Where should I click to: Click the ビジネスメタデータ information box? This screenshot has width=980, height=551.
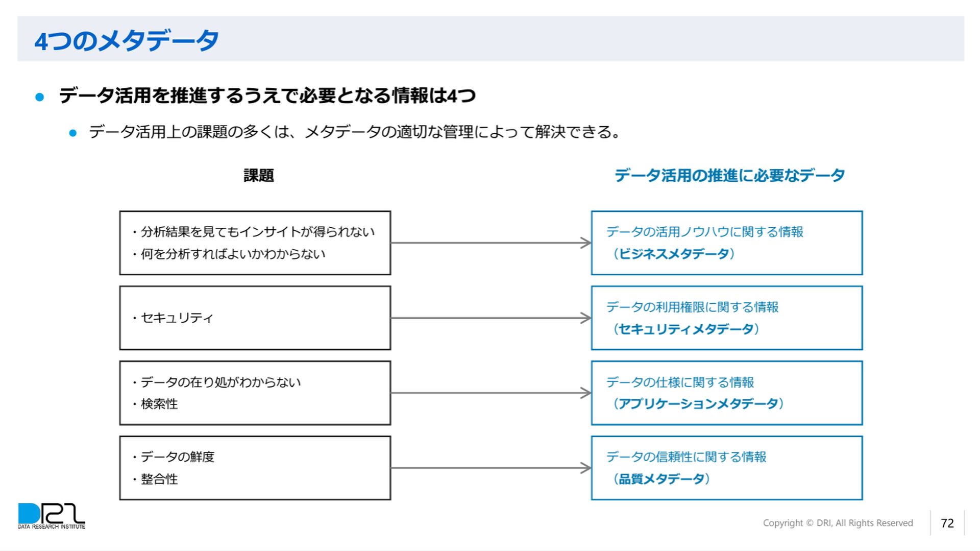[x=727, y=243]
